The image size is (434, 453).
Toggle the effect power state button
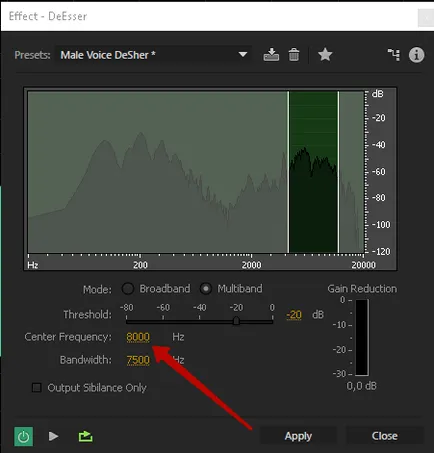click(23, 436)
